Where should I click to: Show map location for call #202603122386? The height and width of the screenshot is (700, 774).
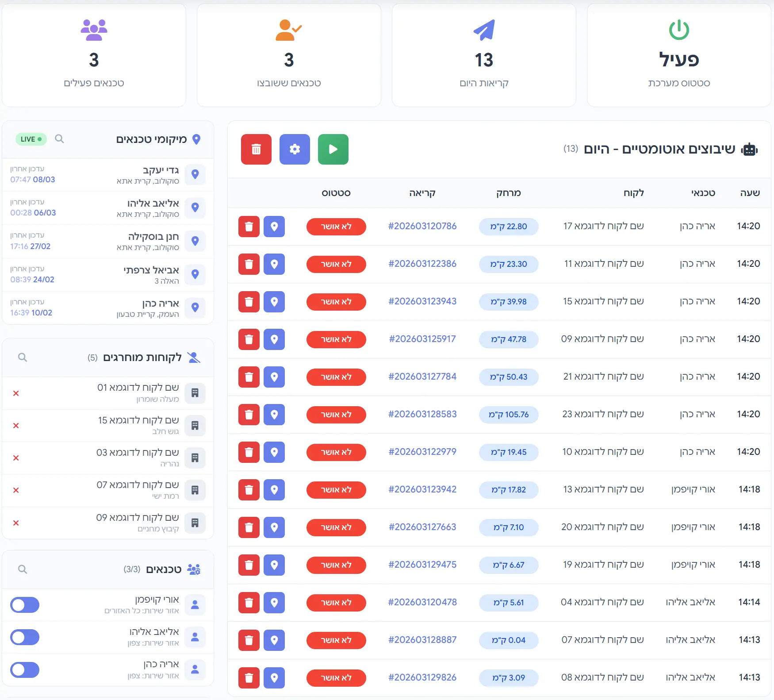(x=274, y=264)
